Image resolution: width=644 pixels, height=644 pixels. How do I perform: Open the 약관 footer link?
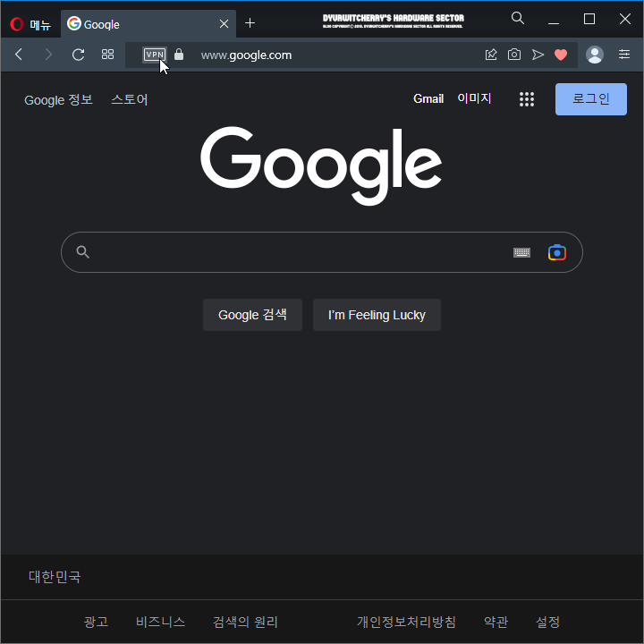[496, 622]
